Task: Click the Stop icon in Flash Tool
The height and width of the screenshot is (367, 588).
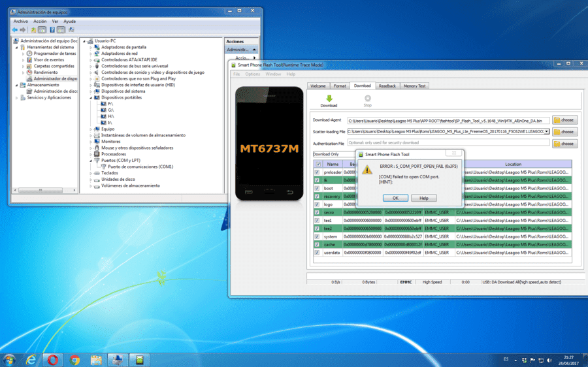Action: [x=367, y=98]
